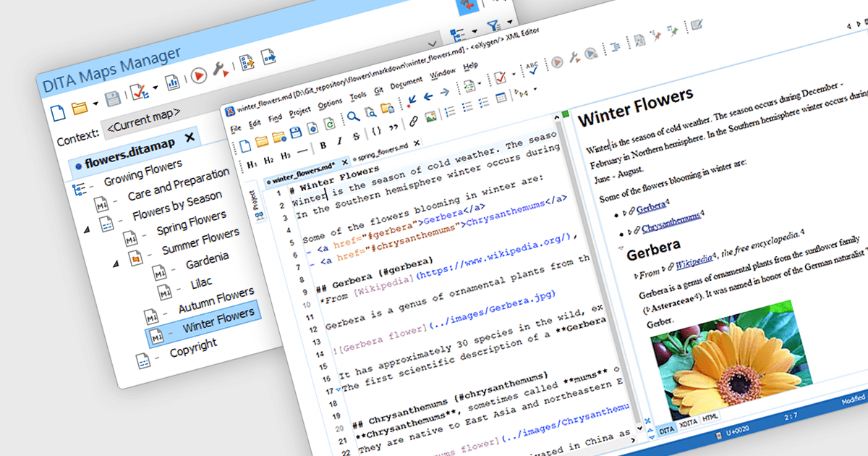Image resolution: width=868 pixels, height=456 pixels.
Task: Select Summer Flowers in the tree
Action: click(200, 242)
